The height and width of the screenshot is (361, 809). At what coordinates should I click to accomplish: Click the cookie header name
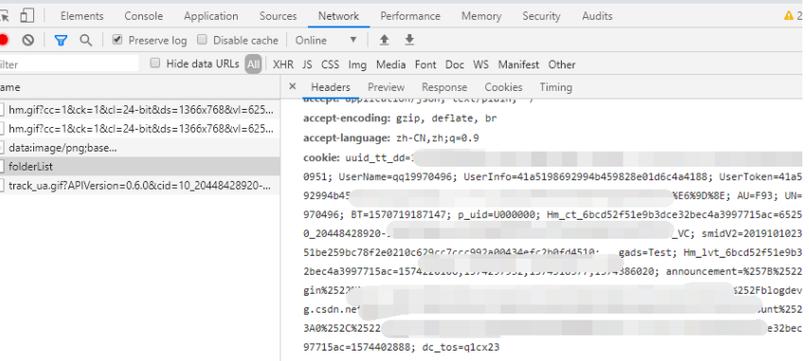321,157
